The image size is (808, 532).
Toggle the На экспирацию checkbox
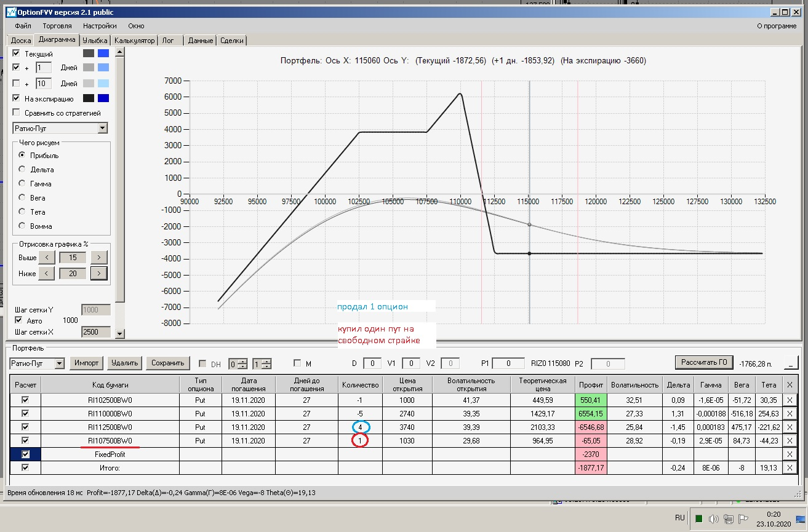click(x=17, y=98)
